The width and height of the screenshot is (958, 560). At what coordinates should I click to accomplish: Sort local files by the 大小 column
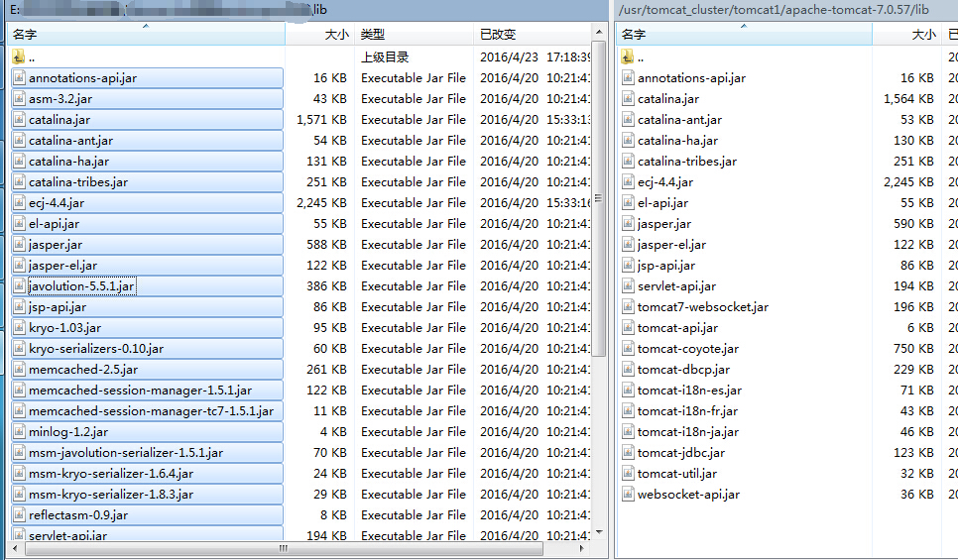[319, 35]
